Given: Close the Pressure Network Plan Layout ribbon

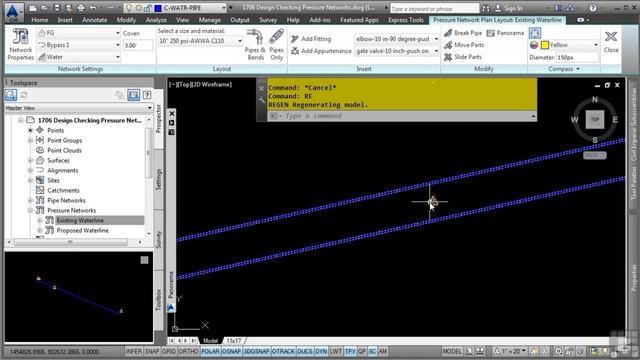Looking at the screenshot, I should (611, 41).
